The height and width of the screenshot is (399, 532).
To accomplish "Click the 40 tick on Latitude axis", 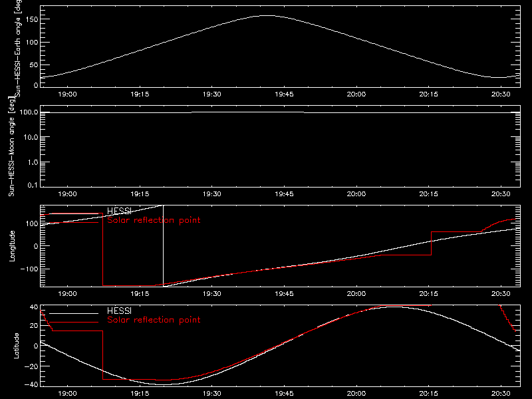I will pyautogui.click(x=34, y=307).
